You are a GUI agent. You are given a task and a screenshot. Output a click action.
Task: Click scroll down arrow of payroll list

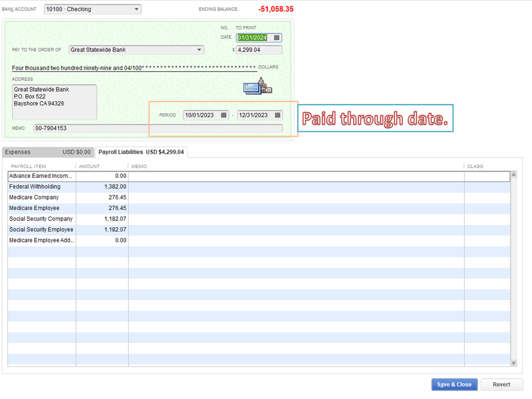point(514,363)
